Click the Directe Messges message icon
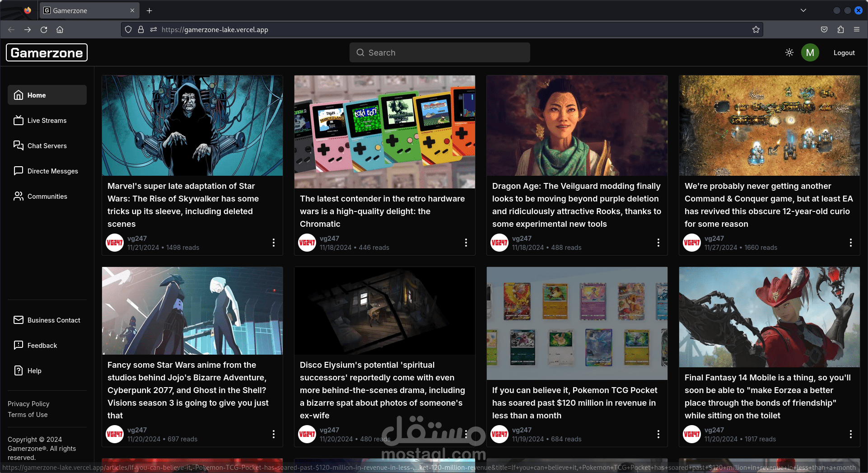This screenshot has height=473, width=868. pos(19,171)
